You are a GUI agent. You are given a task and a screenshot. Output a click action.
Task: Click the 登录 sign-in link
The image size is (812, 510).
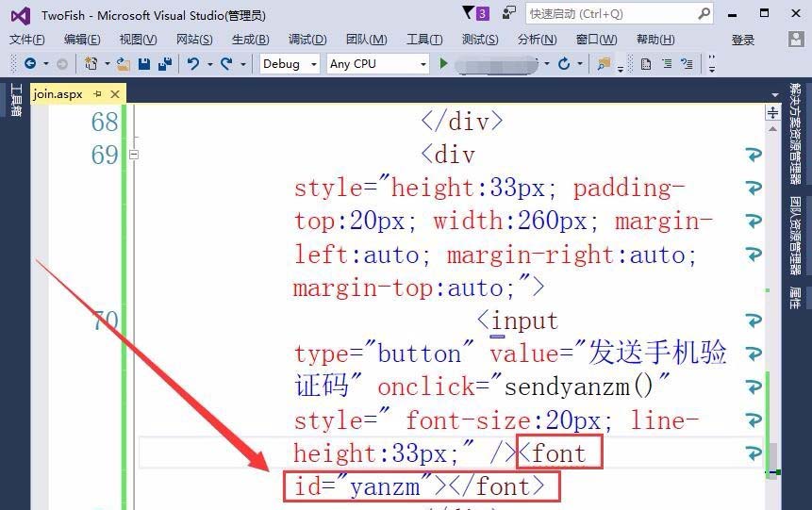742,40
